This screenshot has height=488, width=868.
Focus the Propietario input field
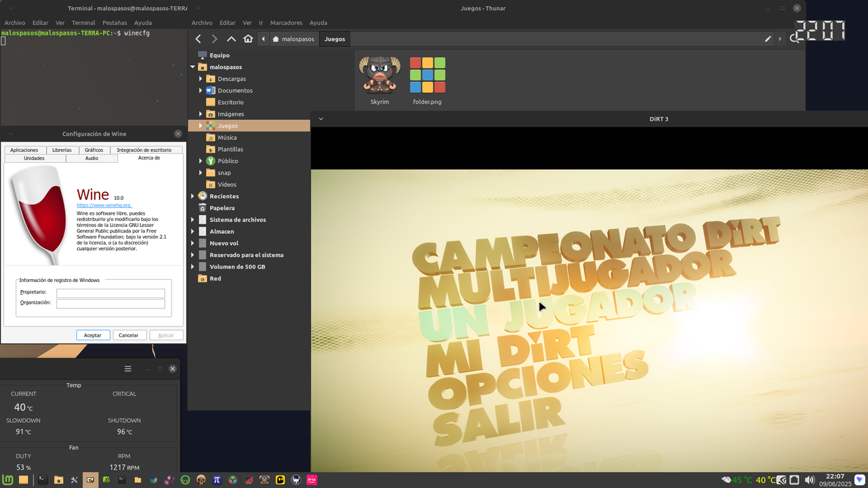pyautogui.click(x=111, y=293)
